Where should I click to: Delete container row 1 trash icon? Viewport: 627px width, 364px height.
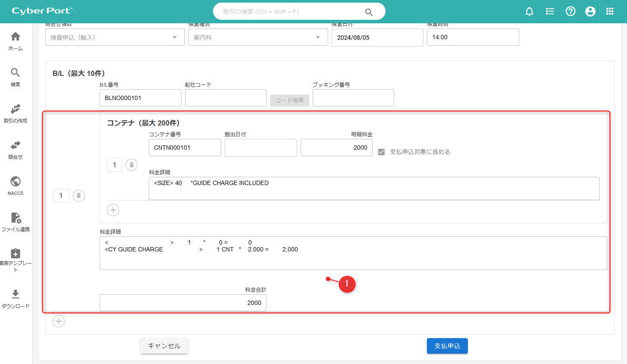132,165
